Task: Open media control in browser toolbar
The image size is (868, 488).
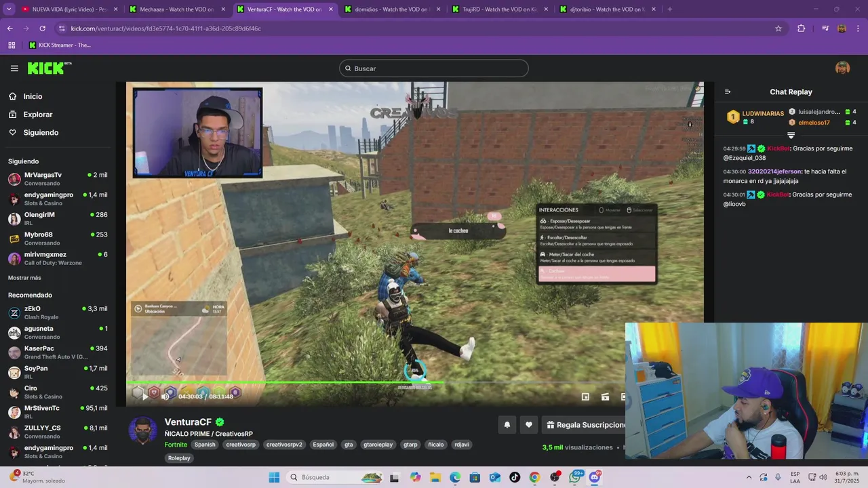Action: 825,28
